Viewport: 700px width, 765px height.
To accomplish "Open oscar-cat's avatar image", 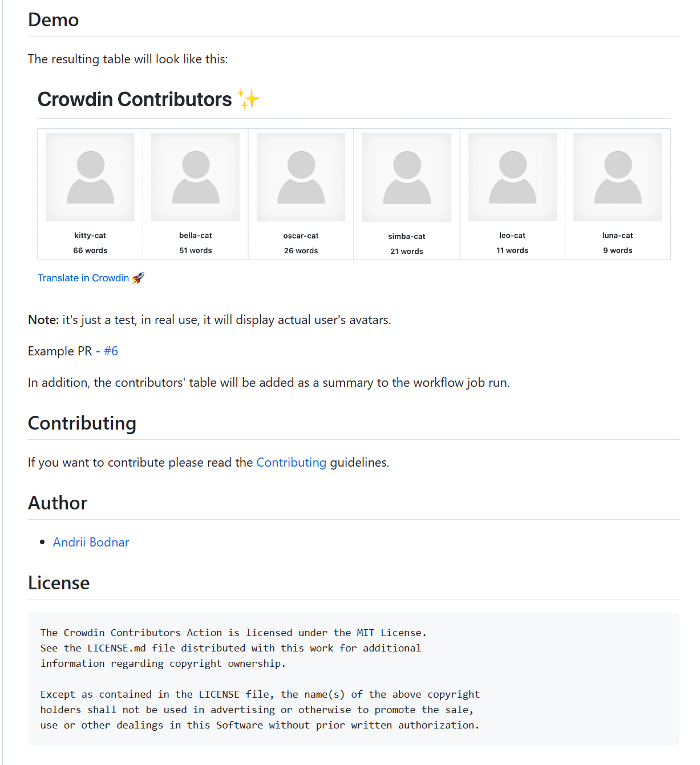I will (x=301, y=177).
